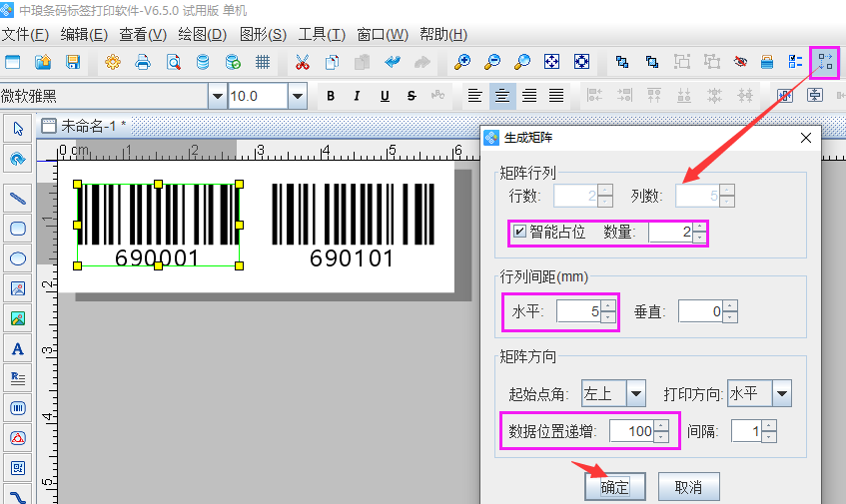Expand 起始点角 dropdown
This screenshot has height=504, width=846.
(x=635, y=393)
